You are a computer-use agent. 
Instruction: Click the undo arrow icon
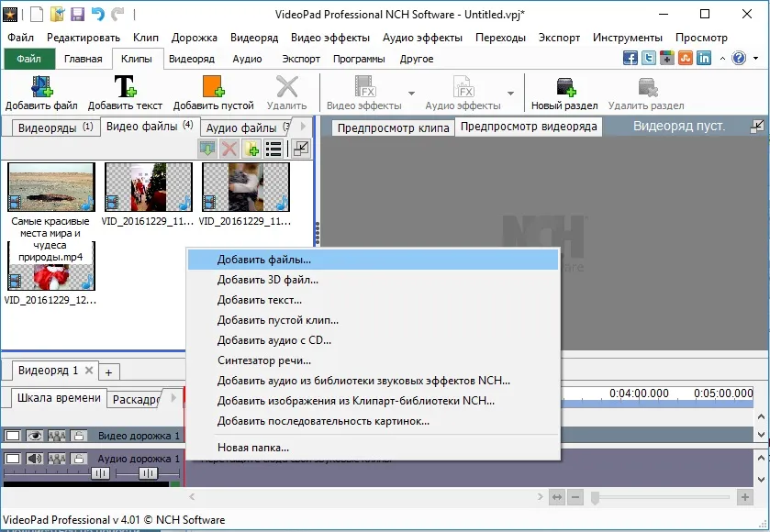coord(97,15)
